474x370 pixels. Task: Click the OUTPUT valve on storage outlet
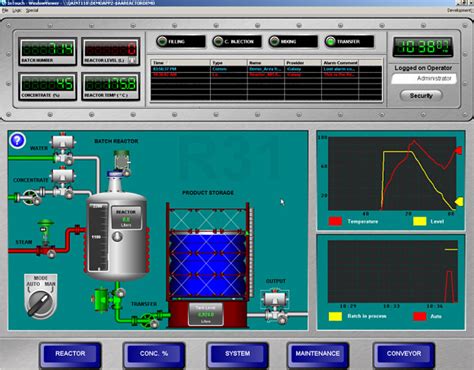click(275, 307)
